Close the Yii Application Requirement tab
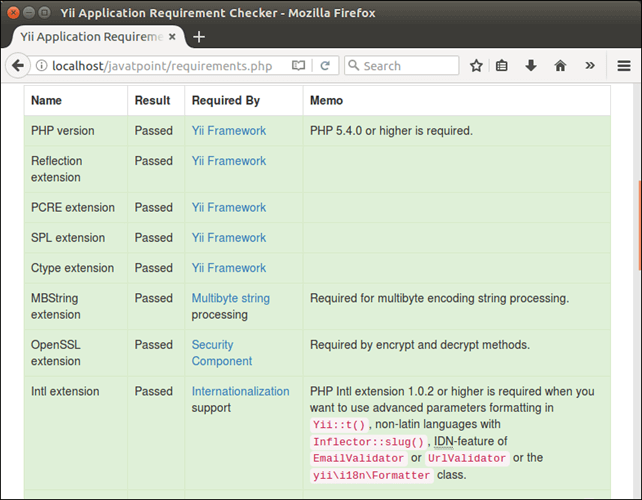 [172, 37]
